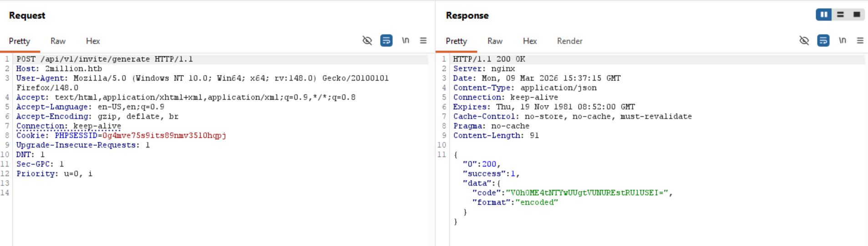The image size is (868, 246).
Task: Open Request panel hamburger options menu
Action: 423,41
